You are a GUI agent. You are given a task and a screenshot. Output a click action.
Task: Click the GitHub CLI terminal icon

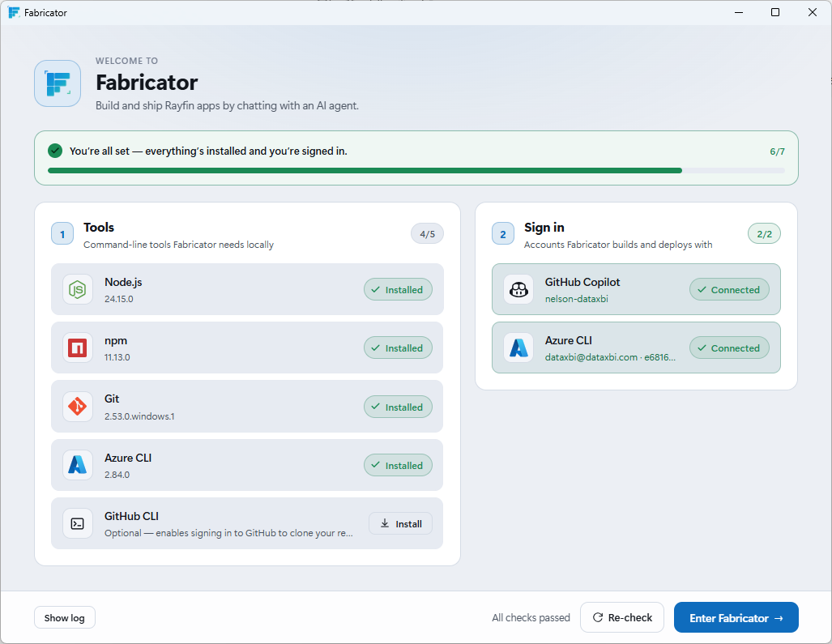pos(78,523)
